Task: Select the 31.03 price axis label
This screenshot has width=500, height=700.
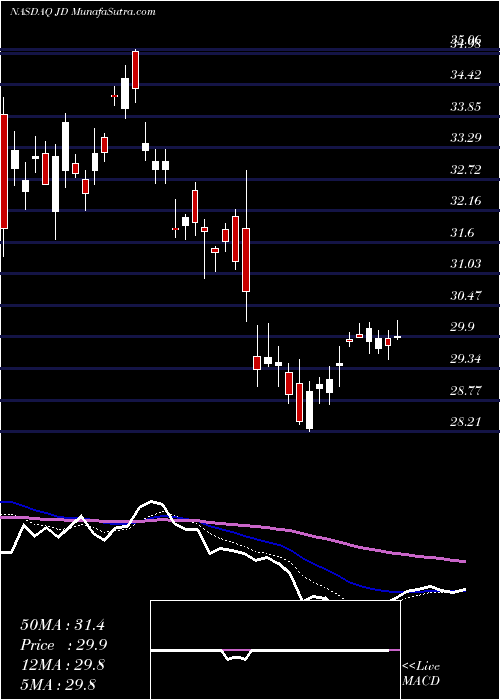Action: pyautogui.click(x=466, y=264)
